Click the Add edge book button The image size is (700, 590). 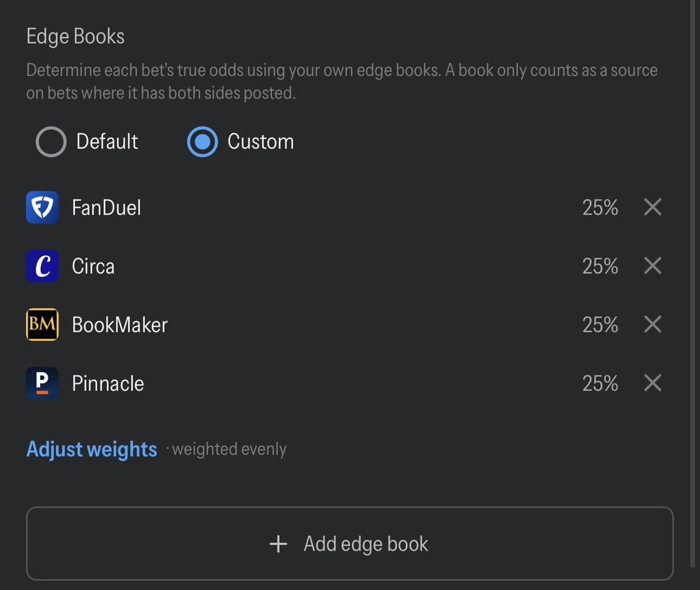coord(350,543)
